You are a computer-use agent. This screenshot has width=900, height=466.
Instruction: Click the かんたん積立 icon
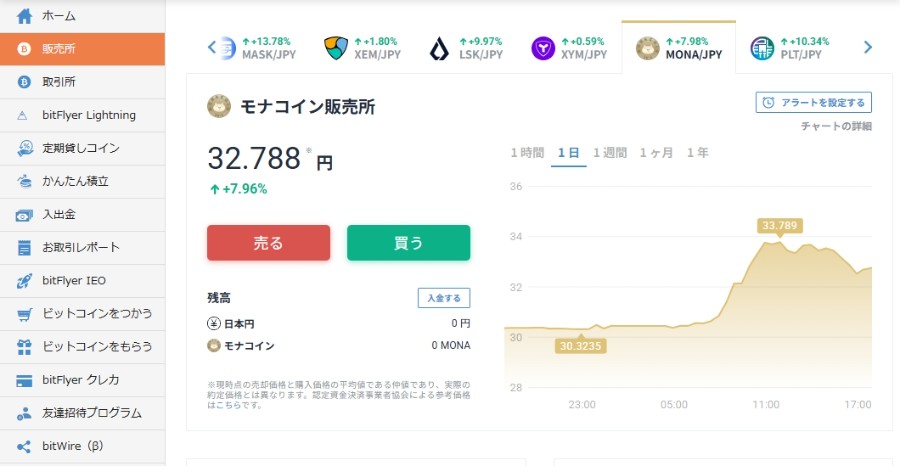pyautogui.click(x=25, y=181)
